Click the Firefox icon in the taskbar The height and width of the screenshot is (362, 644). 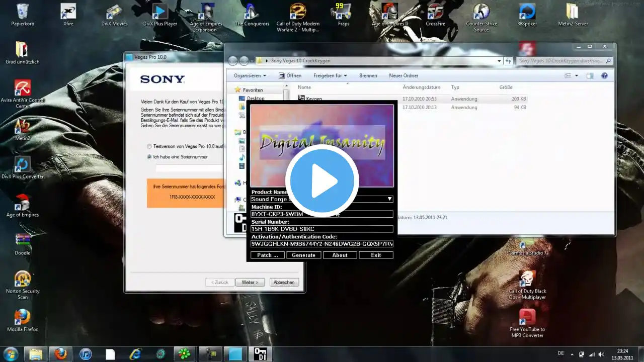(61, 354)
